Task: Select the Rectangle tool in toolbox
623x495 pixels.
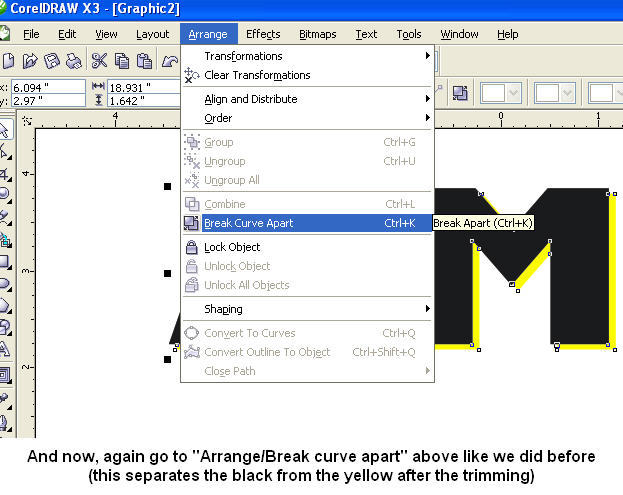Action: 5,262
